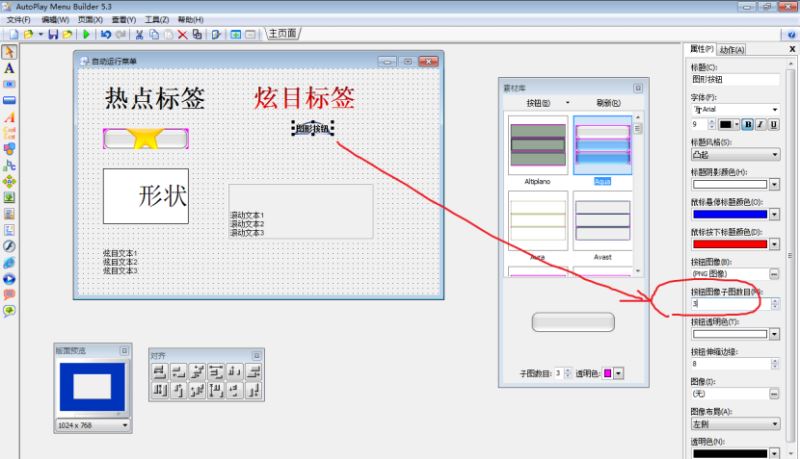Adjust font size 9 stepper
This screenshot has width=800, height=459.
pos(712,124)
